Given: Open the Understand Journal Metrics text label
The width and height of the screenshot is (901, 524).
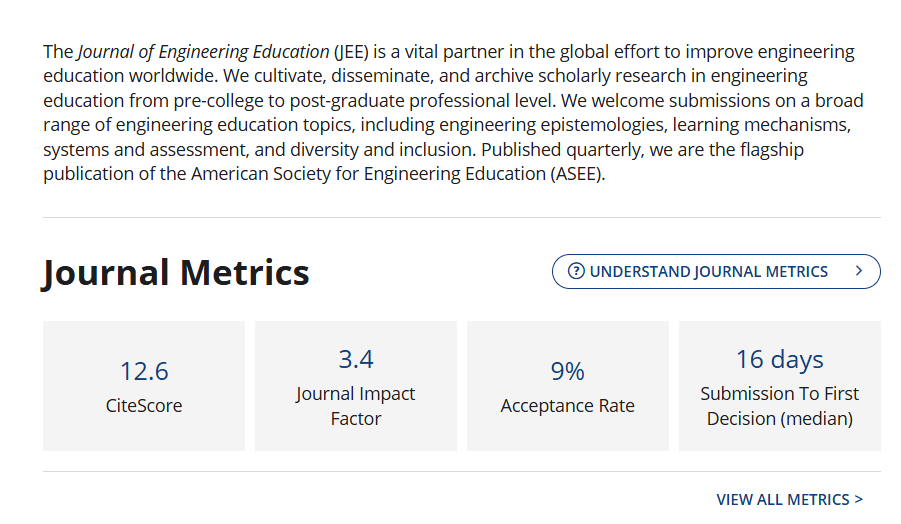Looking at the screenshot, I should click(x=708, y=271).
